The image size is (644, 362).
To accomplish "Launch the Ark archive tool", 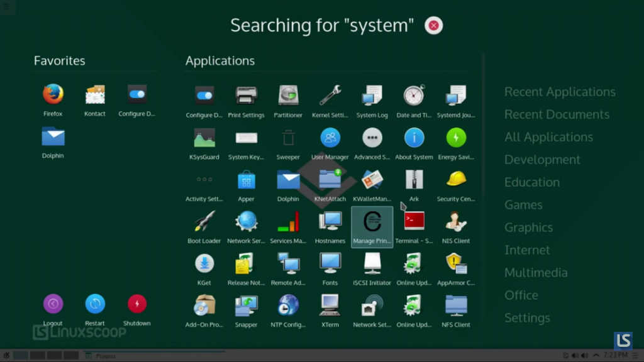I will 414,180.
